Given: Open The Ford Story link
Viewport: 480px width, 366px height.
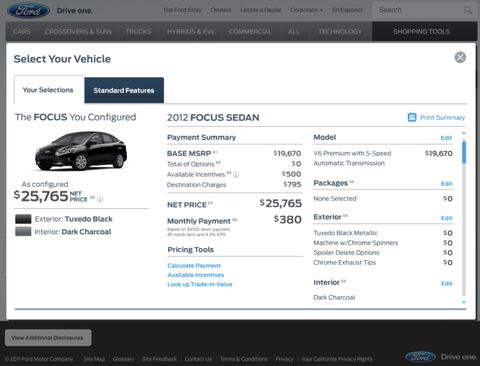Looking at the screenshot, I should (182, 10).
